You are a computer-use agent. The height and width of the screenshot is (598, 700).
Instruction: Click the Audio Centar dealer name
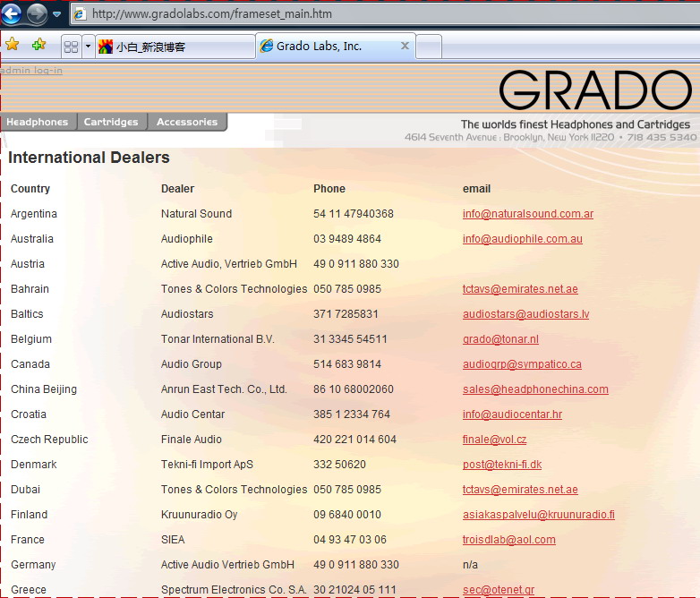pos(192,414)
